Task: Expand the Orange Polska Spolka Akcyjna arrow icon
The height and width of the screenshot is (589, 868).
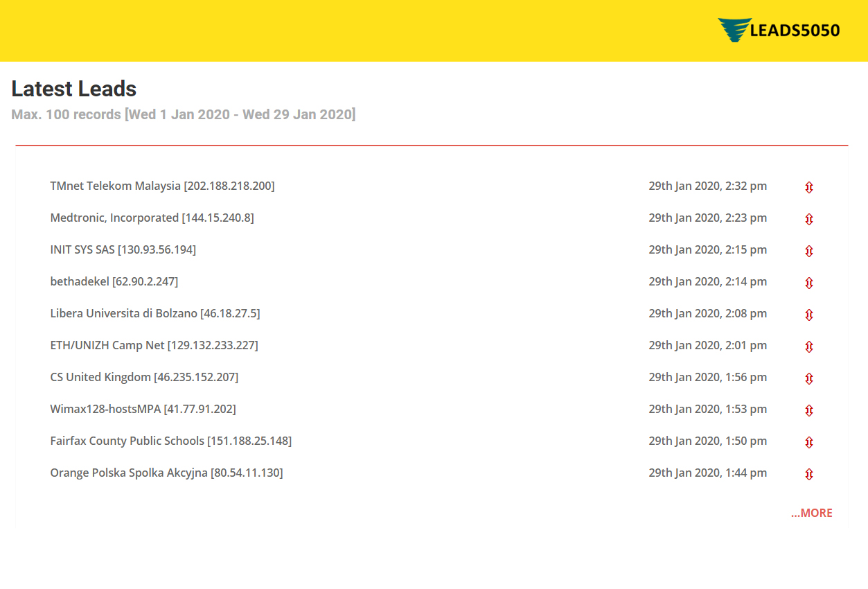Action: (x=808, y=474)
